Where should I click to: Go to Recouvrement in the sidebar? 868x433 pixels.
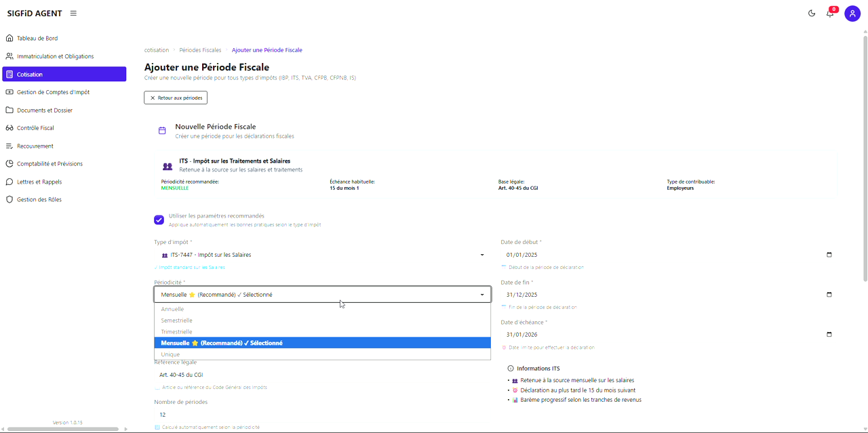tap(35, 146)
